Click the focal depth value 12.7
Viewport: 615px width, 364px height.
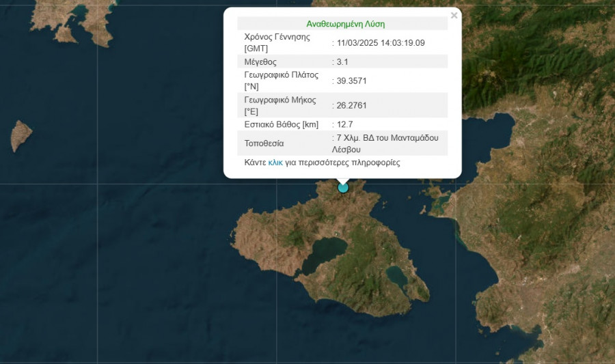point(345,125)
